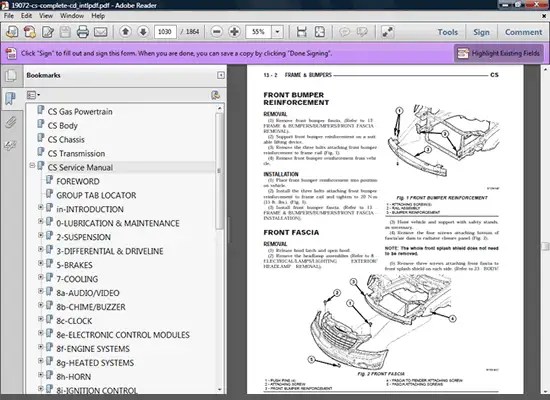Click the Edit/Sign document toolbar icon
550x400 pixels.
pyautogui.click(x=48, y=32)
